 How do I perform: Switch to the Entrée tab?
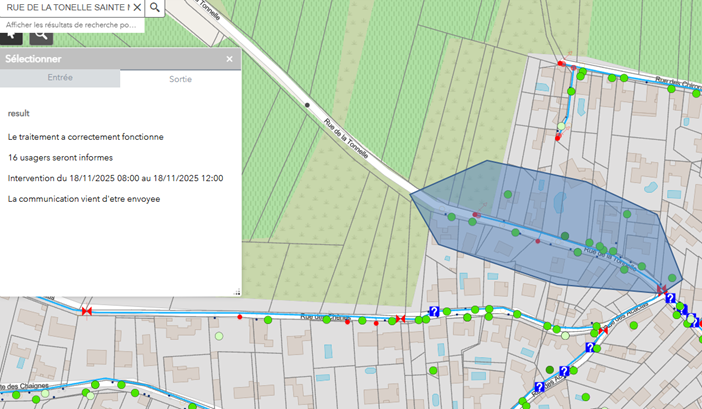[x=60, y=77]
